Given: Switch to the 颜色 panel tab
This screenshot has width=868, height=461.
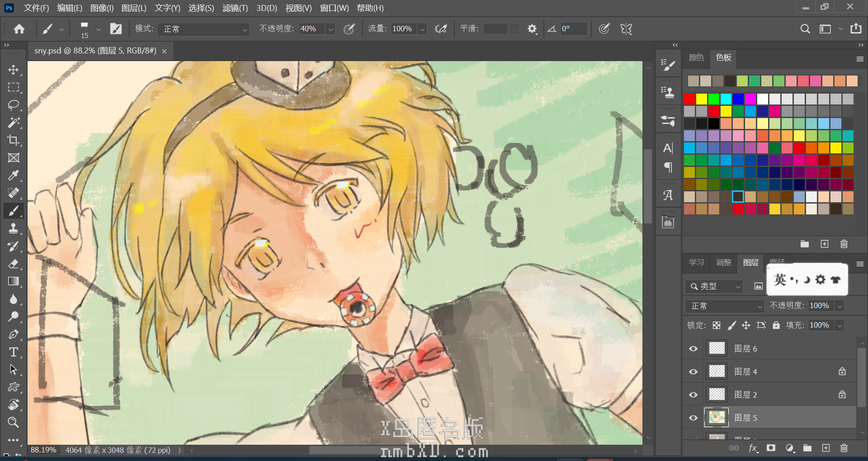Looking at the screenshot, I should click(696, 57).
